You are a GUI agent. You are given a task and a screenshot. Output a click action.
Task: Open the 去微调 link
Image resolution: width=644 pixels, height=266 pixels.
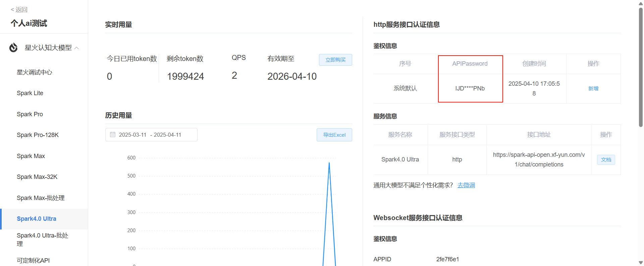click(x=466, y=185)
